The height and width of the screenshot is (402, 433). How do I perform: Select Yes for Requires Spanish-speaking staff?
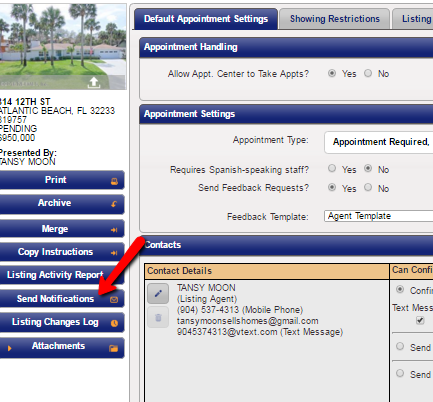tap(332, 168)
